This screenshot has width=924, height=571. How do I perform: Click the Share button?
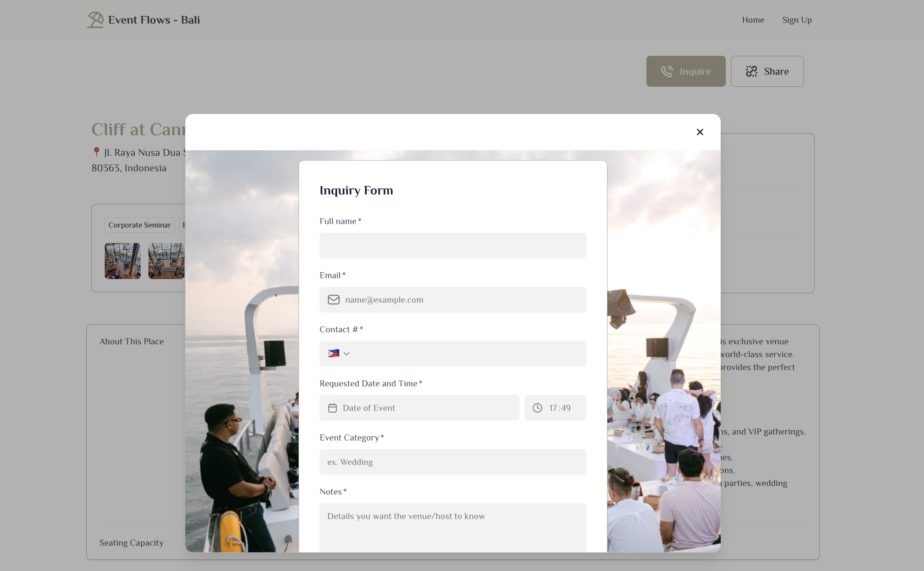pyautogui.click(x=767, y=71)
